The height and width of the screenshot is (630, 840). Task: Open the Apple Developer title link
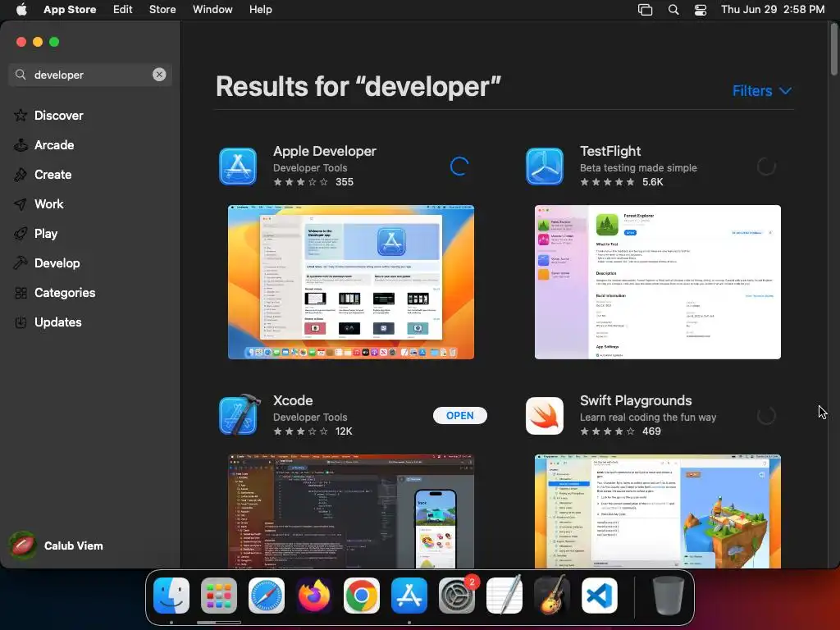click(x=325, y=151)
